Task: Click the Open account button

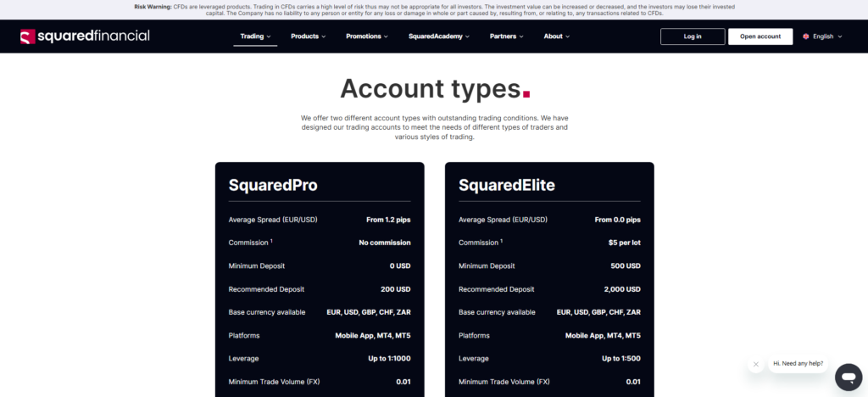Action: tap(760, 36)
